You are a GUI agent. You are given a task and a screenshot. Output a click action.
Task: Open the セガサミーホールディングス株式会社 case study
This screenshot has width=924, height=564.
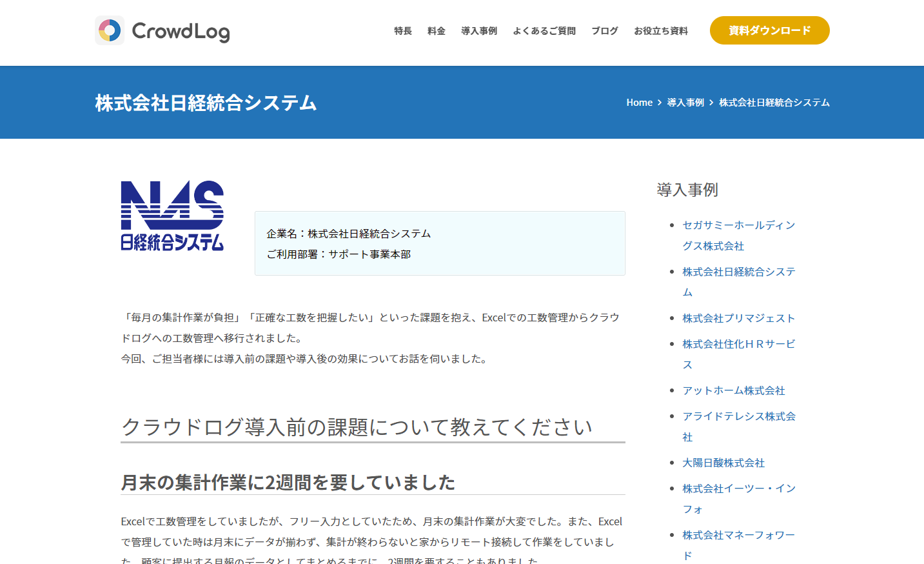738,225
